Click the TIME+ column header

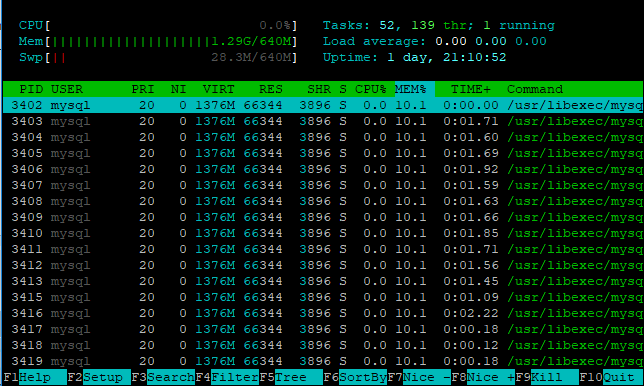(x=471, y=89)
